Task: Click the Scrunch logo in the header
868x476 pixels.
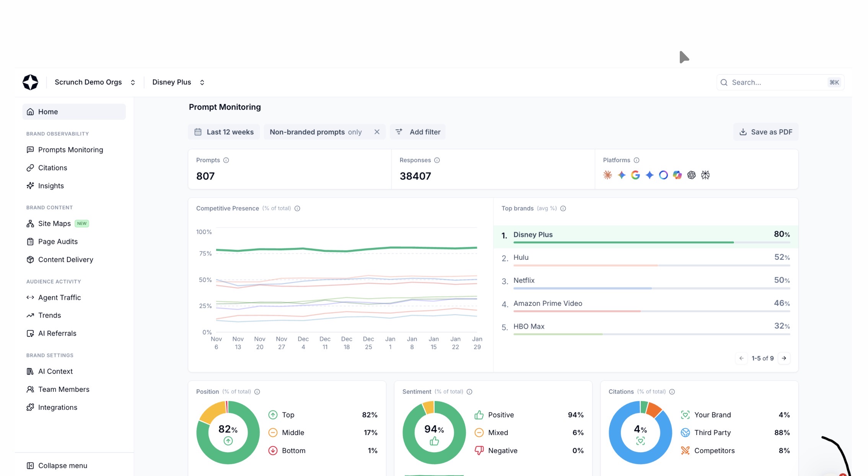Action: (30, 82)
